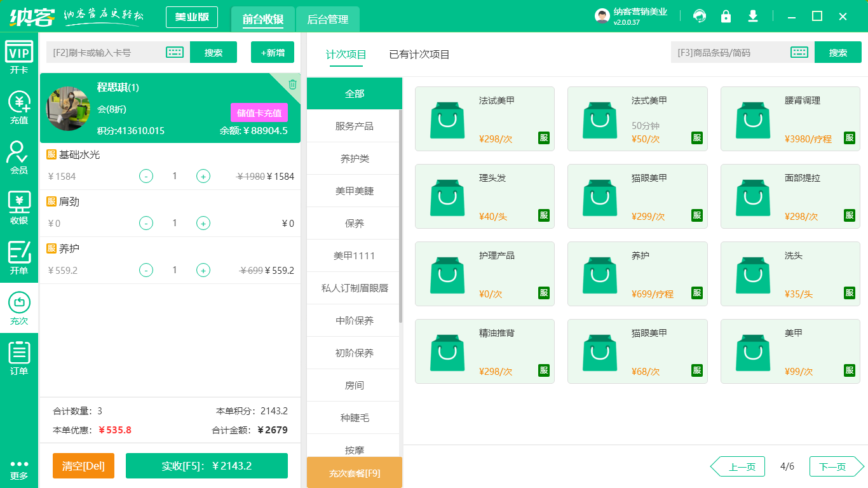Click 充次套餐[F9] button
This screenshot has height=488, width=868.
click(x=355, y=473)
